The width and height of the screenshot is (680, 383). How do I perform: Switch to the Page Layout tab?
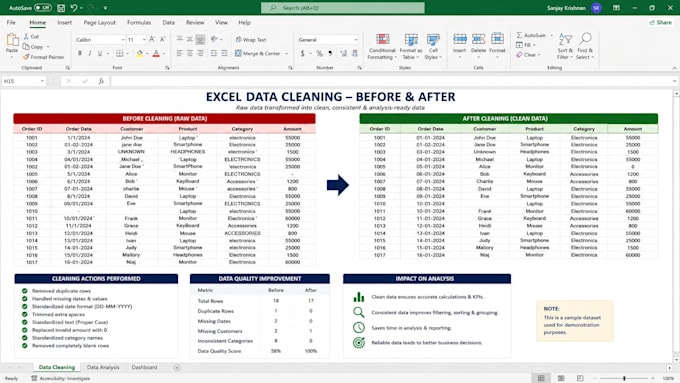[x=99, y=23]
